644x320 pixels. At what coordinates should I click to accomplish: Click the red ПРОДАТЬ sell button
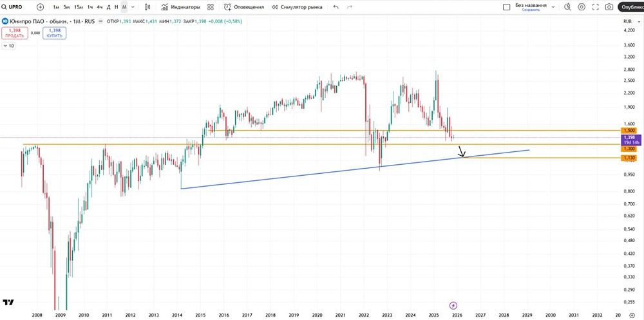click(x=14, y=32)
